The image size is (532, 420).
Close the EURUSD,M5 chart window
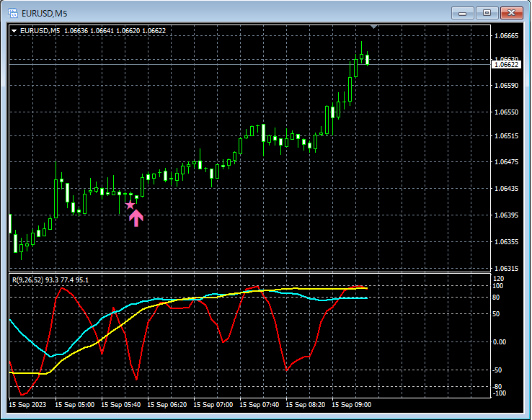512,13
